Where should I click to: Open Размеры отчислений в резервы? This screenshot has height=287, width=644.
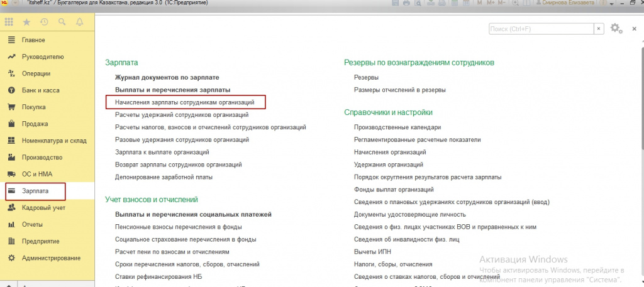399,90
